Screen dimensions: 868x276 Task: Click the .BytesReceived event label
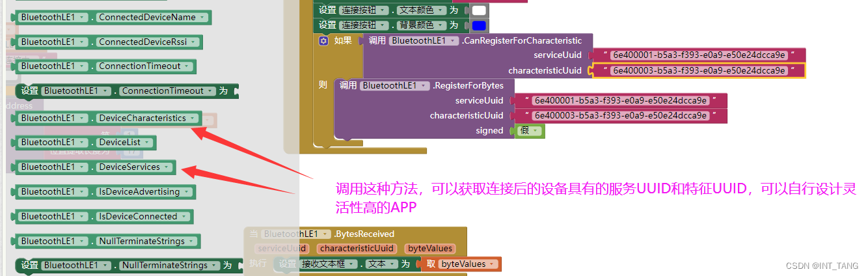(x=364, y=234)
